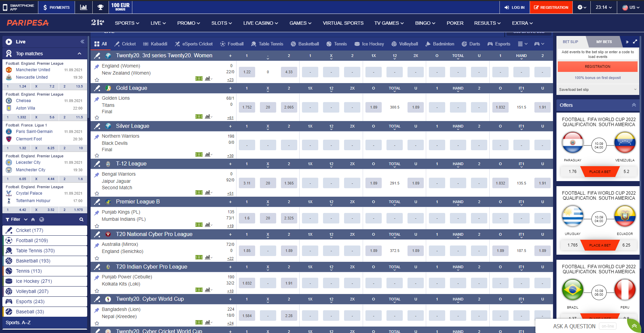Open the scoreboard icon for Golden Lions match
Viewport: 644px width, 333px height.
tap(199, 116)
